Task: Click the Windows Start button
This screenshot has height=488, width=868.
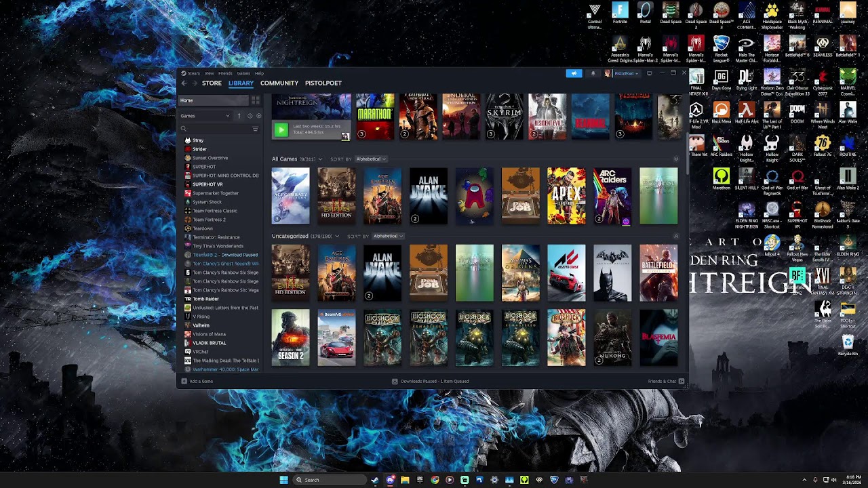Action: (283, 480)
